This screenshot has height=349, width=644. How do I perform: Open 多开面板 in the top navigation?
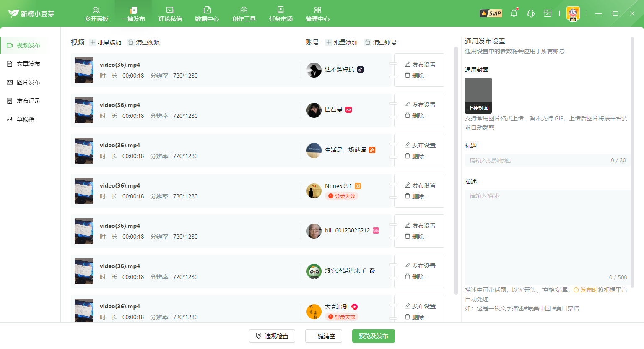[96, 14]
